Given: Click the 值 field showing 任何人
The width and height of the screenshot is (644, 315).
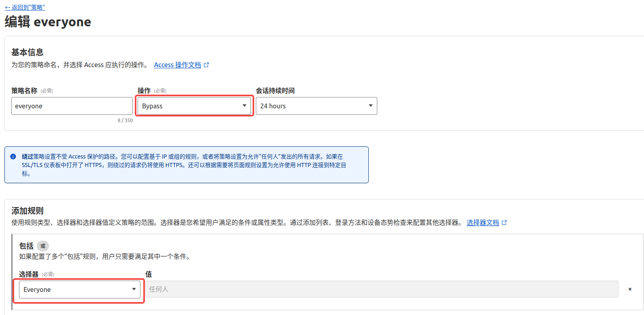Looking at the screenshot, I should click(x=381, y=289).
